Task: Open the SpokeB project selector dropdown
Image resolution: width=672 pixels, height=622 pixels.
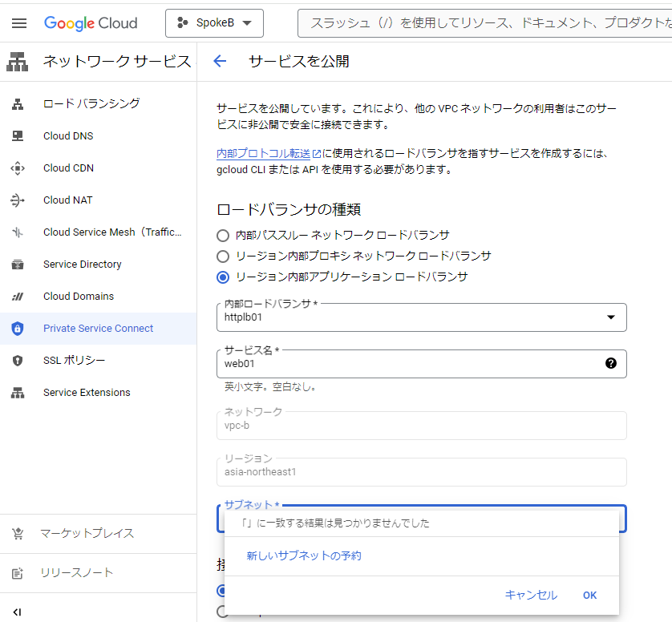Action: (x=214, y=23)
